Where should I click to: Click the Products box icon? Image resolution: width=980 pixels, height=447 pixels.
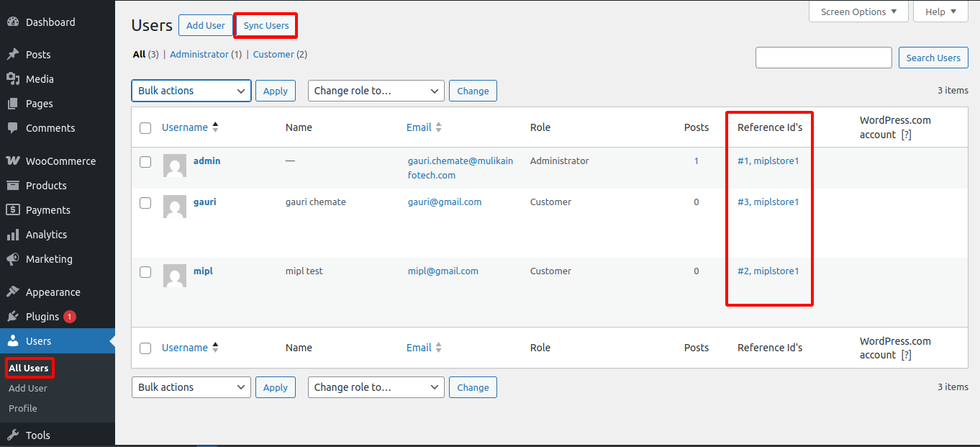12,186
